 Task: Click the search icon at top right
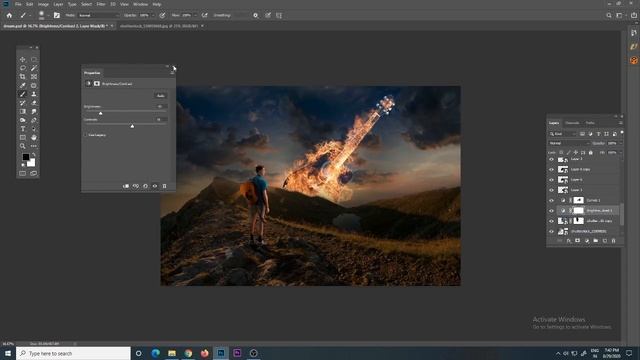coord(609,16)
